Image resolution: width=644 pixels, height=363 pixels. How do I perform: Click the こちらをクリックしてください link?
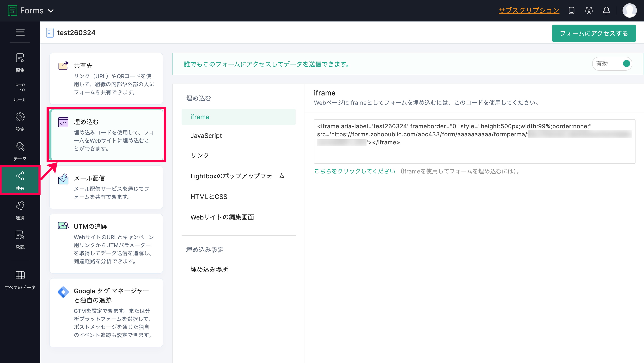pos(354,171)
